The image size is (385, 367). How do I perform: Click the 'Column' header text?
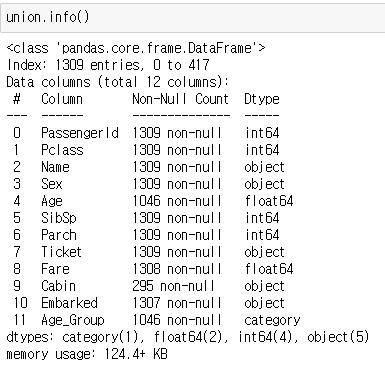coord(62,99)
